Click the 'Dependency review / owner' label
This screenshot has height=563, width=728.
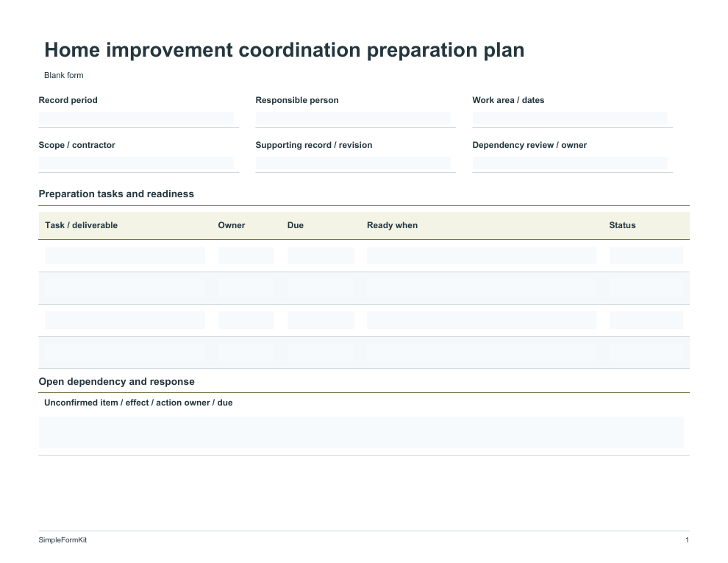tap(529, 145)
